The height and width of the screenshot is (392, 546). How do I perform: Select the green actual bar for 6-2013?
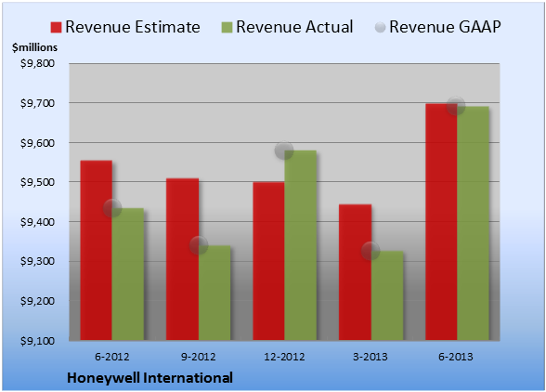coord(474,223)
